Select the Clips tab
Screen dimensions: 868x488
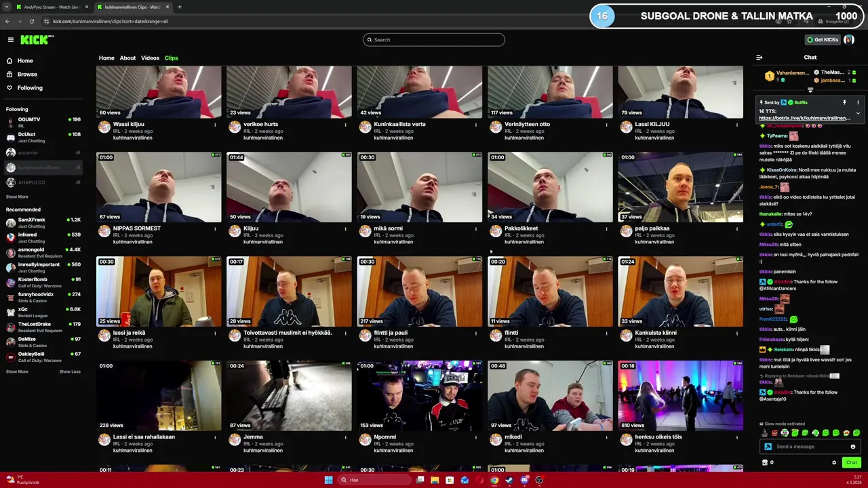click(171, 58)
